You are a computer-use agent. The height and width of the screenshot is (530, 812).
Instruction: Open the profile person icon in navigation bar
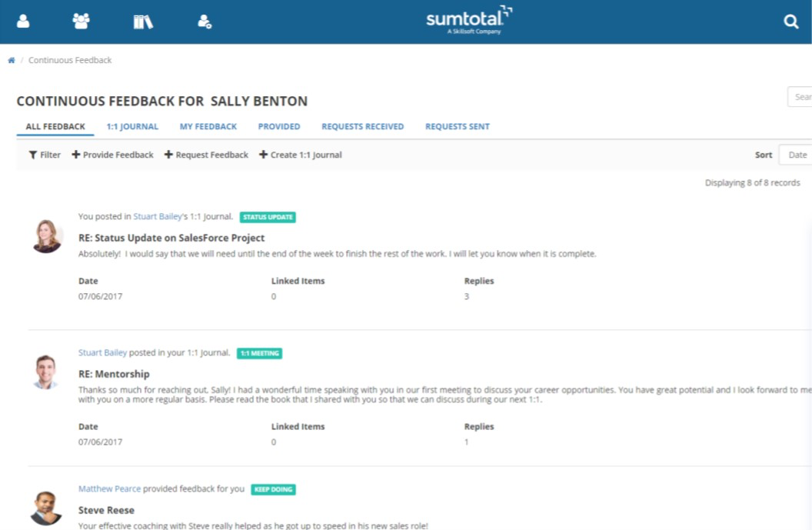[23, 21]
